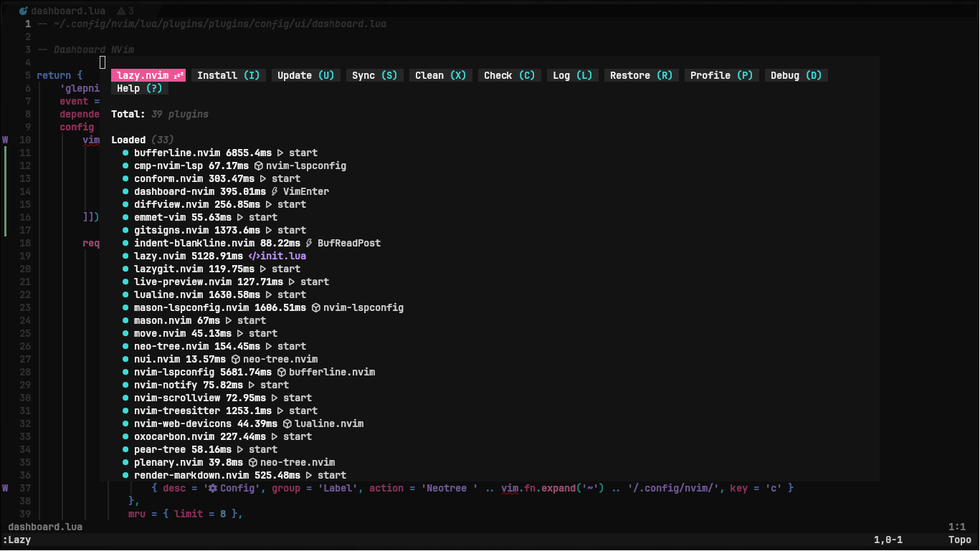
Task: Select the diffview.nvim row
Action: (x=214, y=204)
